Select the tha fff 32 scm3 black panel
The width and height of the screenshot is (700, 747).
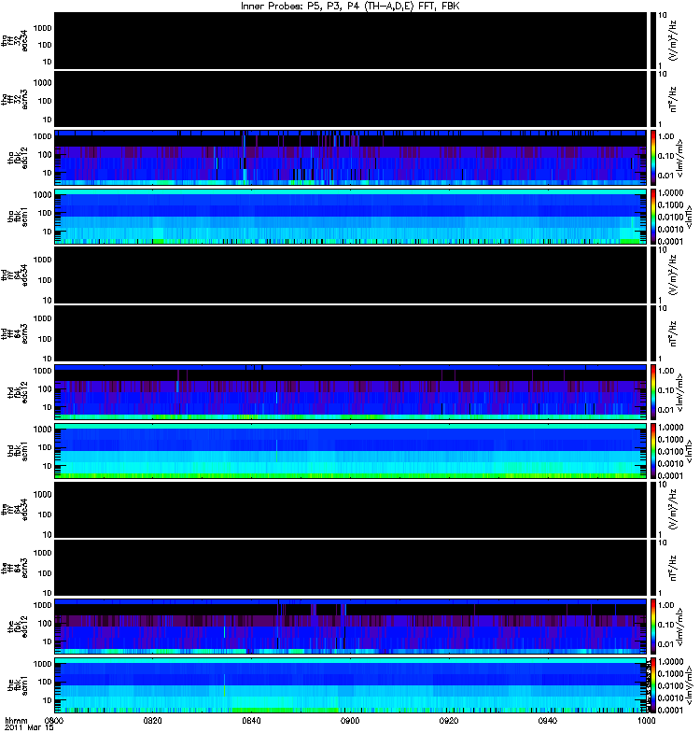tap(351, 99)
